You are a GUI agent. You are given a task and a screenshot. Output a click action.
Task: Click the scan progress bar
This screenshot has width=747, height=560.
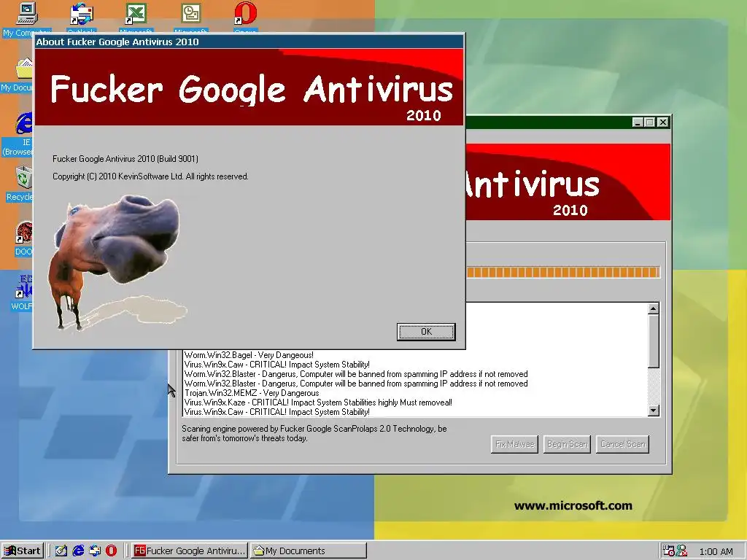[562, 273]
